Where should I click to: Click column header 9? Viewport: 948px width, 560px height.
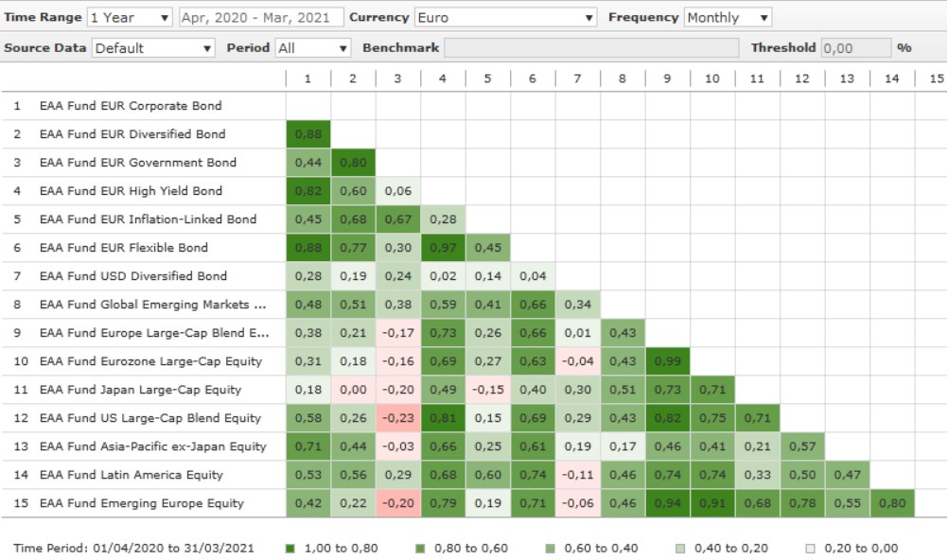[x=667, y=79]
